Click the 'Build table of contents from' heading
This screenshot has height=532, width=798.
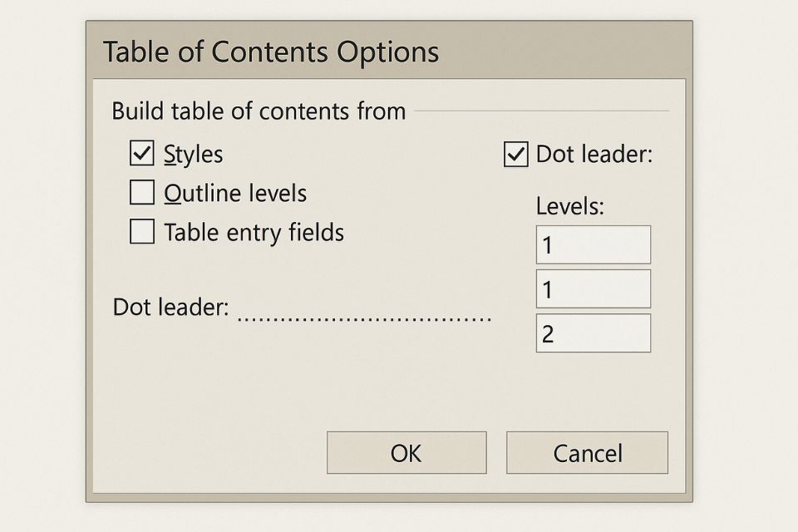coord(259,111)
